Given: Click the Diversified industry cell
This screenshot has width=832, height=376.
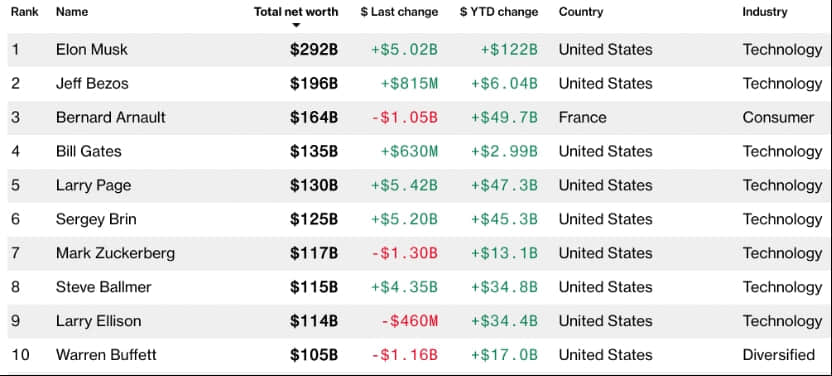Looking at the screenshot, I should pos(778,355).
